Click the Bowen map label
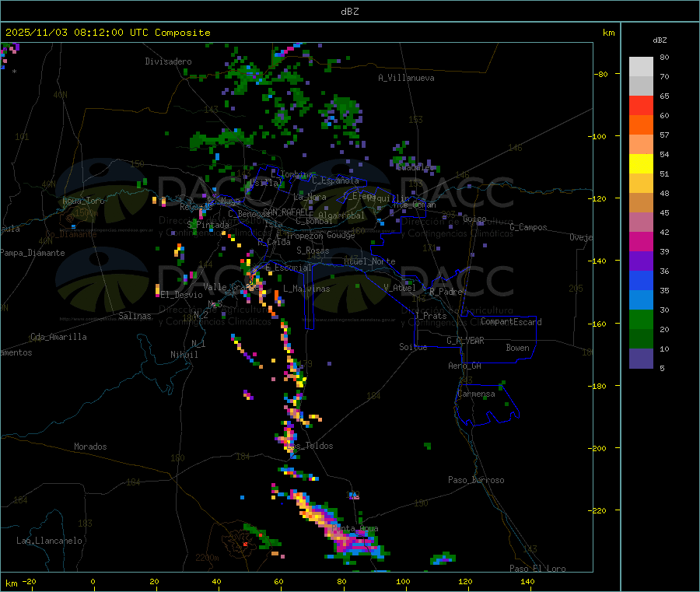The width and height of the screenshot is (700, 592). (x=517, y=348)
